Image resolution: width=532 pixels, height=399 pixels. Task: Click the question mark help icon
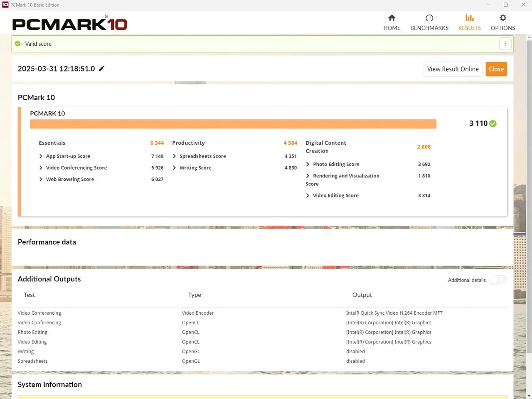tap(505, 44)
